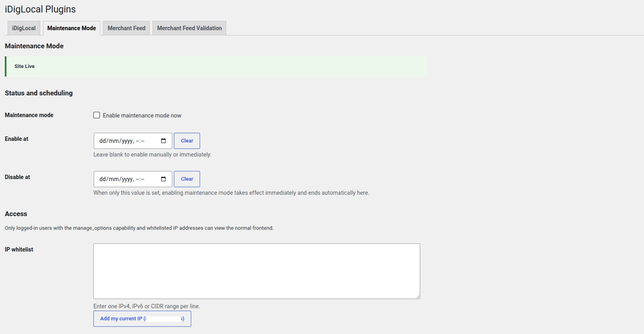
Task: Click inside the IP whitelist textarea
Action: point(257,271)
